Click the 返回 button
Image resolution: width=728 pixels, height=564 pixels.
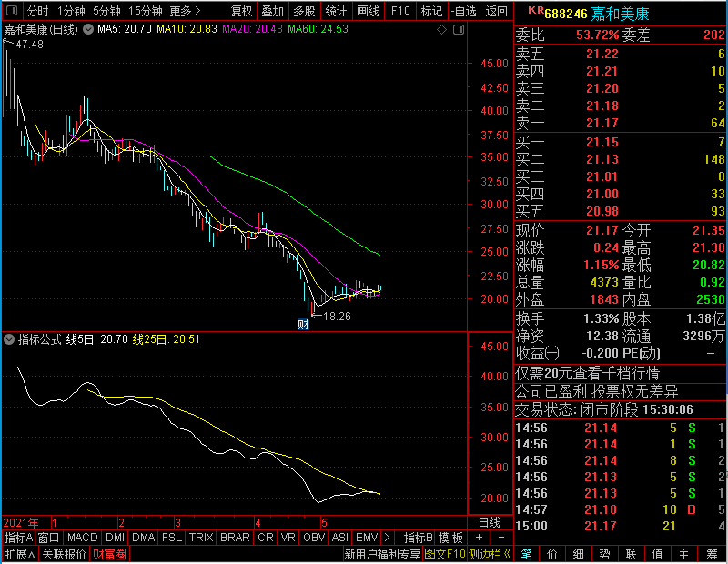click(496, 11)
